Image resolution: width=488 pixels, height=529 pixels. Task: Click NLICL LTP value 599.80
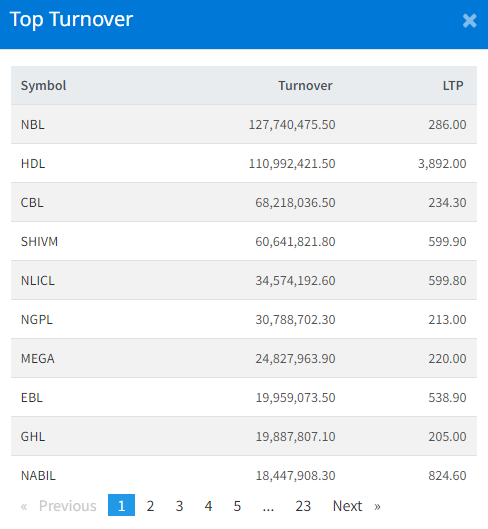coord(448,281)
